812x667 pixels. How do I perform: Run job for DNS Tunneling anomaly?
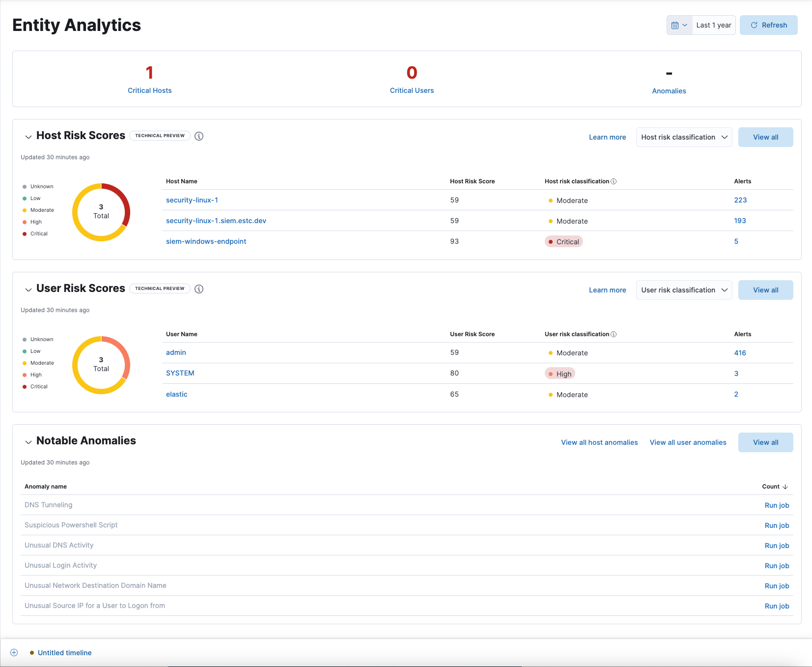(777, 505)
